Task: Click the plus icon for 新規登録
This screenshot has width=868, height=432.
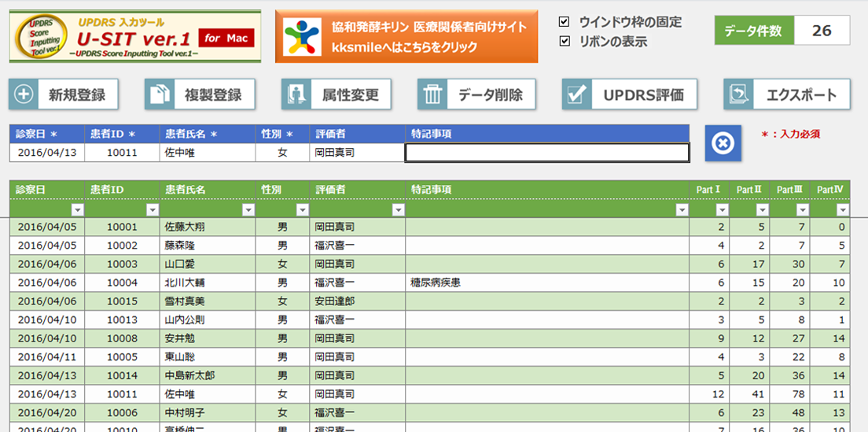Action: (24, 94)
